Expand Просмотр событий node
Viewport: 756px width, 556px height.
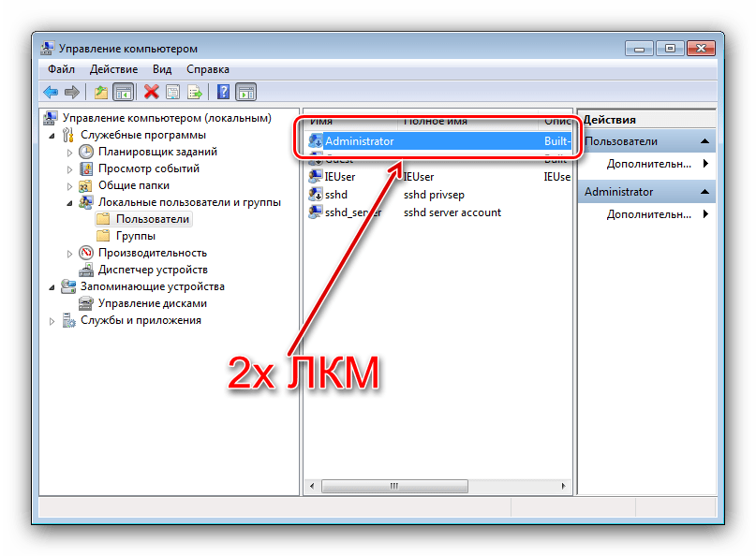click(70, 169)
